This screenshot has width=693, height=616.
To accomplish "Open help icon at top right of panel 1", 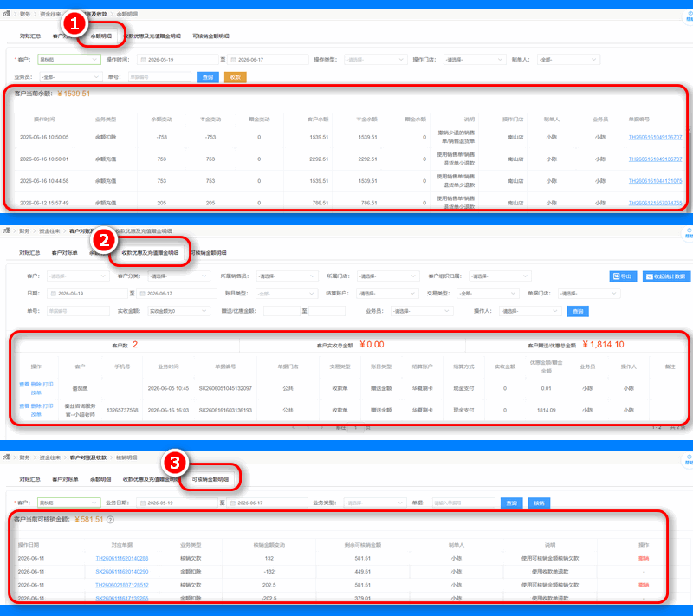I will coord(689,16).
